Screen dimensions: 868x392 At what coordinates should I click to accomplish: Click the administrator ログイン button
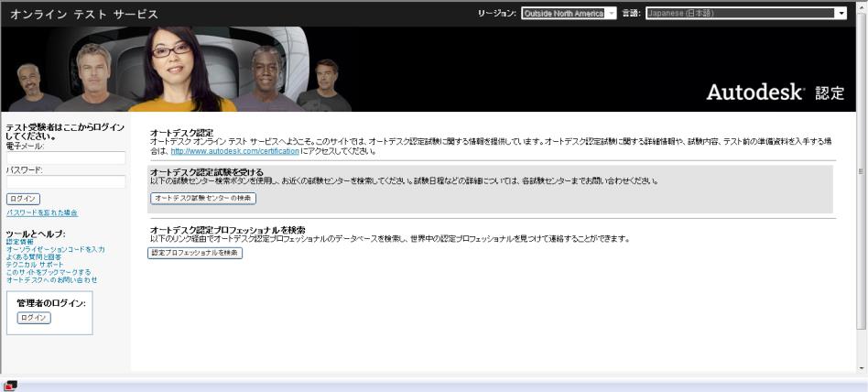point(34,318)
